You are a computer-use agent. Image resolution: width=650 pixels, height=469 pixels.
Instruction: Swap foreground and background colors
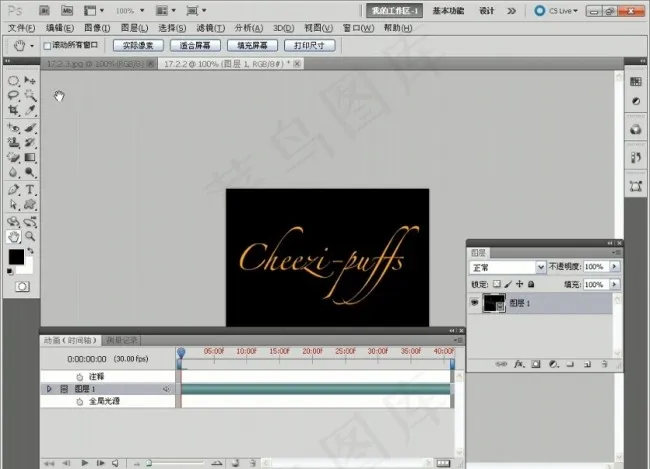click(x=31, y=251)
